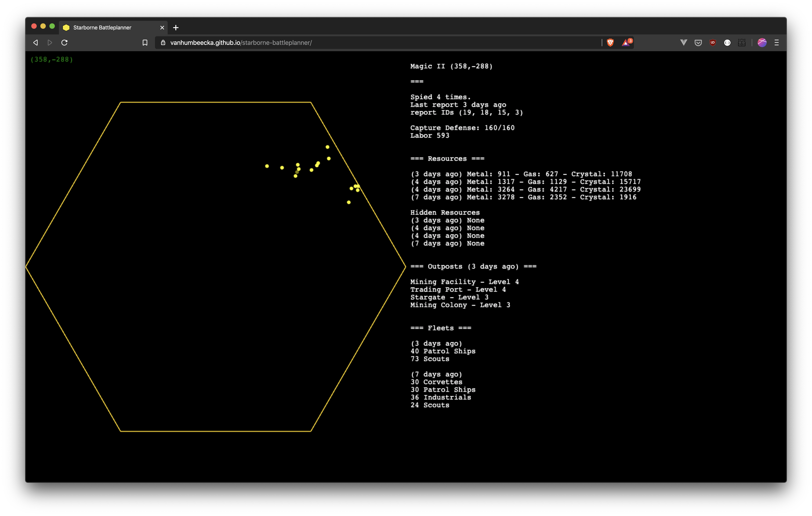This screenshot has height=516, width=812.
Task: Click 'Stargate - Level 3' entry
Action: point(449,298)
